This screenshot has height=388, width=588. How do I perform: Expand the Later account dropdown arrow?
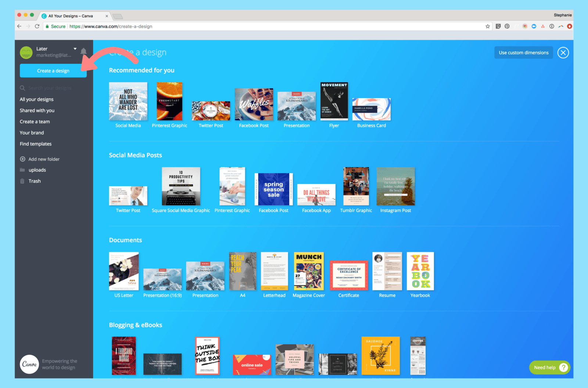click(x=75, y=49)
